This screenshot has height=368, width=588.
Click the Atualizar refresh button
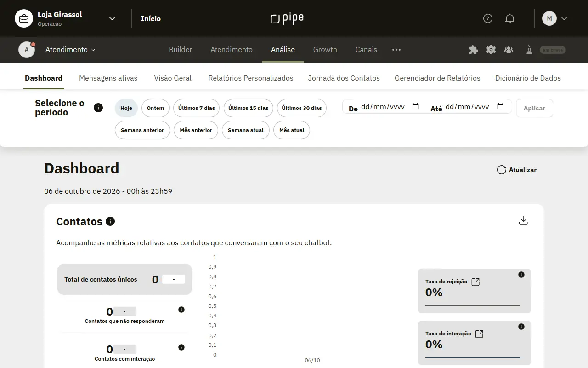pos(517,170)
